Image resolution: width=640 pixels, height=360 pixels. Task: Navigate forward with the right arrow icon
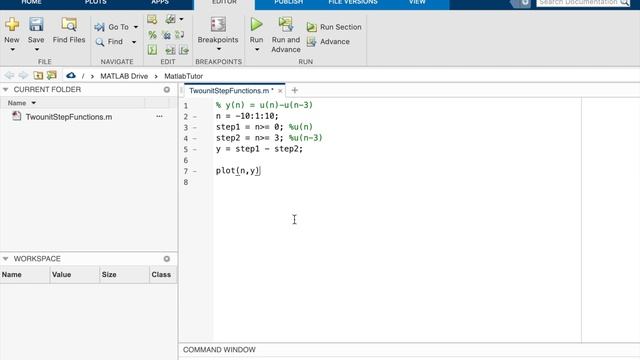click(x=23, y=75)
